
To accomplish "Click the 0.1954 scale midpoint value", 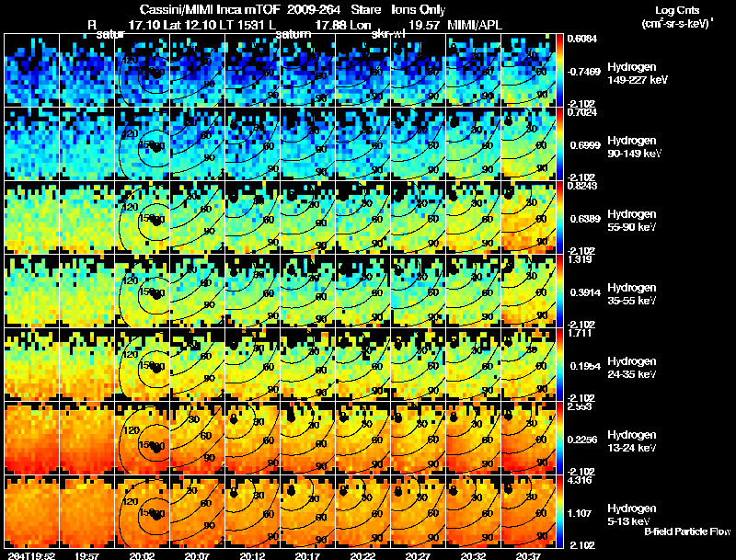I will click(x=585, y=366).
